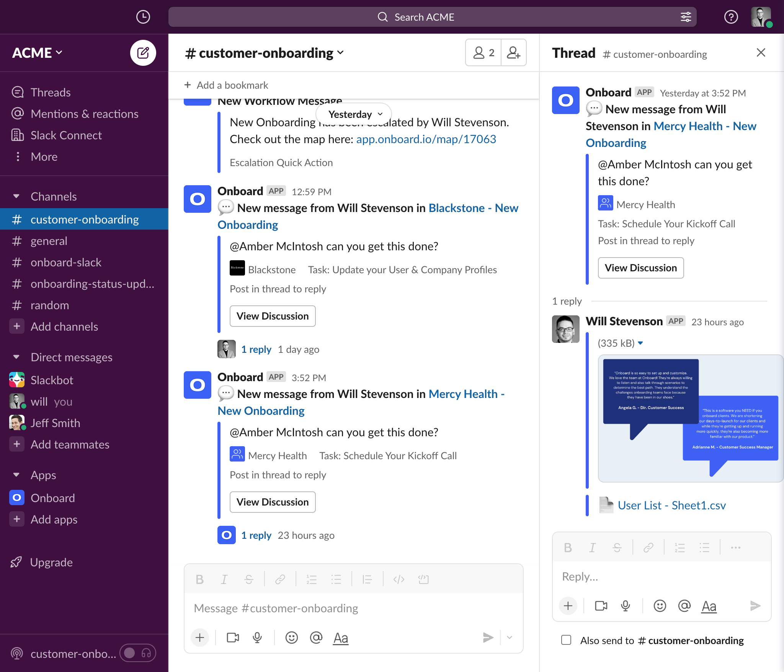Toggle strikethrough in main message composer
This screenshot has width=784, height=672.
pos(249,579)
